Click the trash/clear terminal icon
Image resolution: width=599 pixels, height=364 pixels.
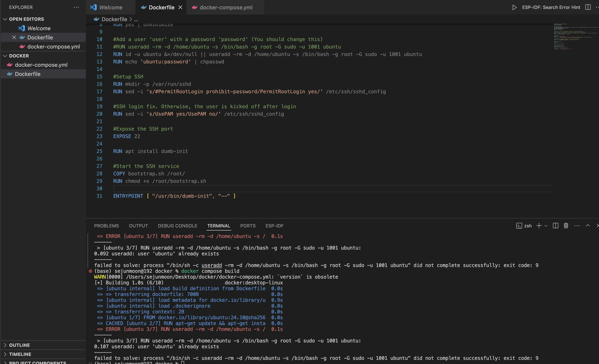point(566,225)
